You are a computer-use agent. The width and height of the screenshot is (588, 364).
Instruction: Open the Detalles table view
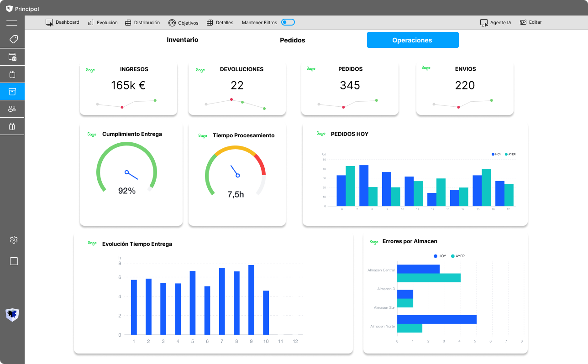(x=220, y=22)
